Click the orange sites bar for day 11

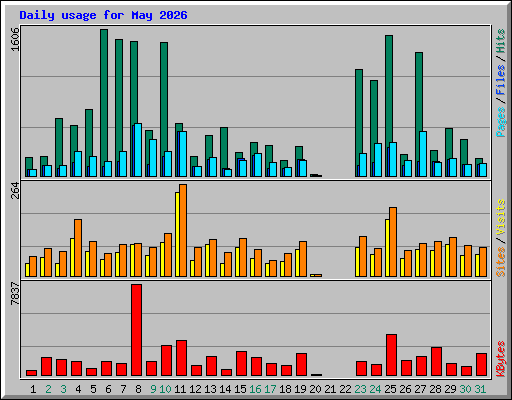pos(183,230)
